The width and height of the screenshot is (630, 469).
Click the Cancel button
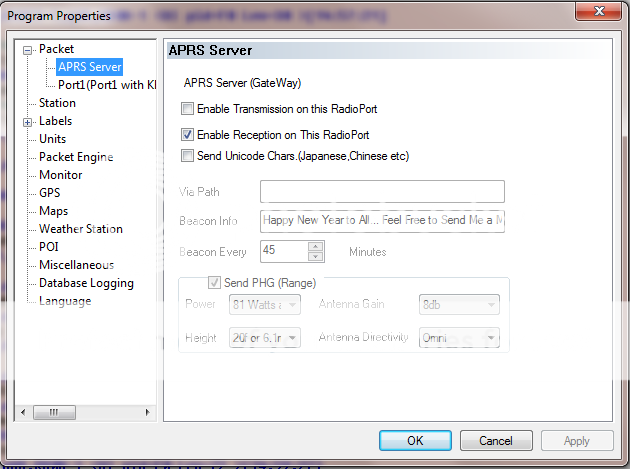496,440
